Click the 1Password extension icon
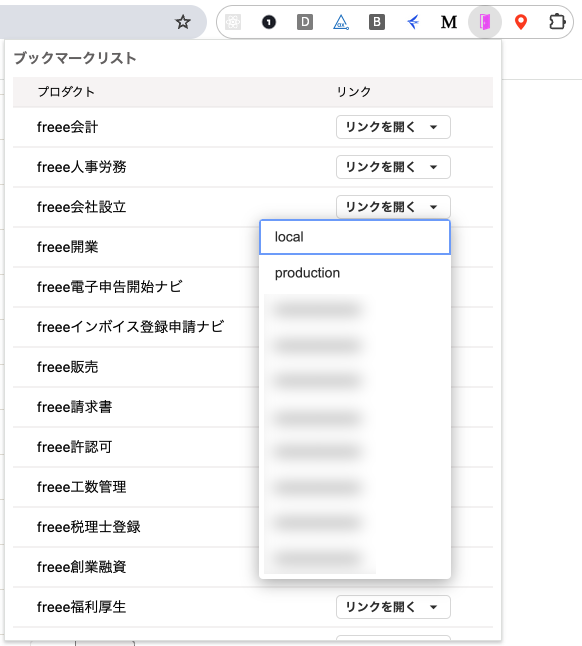Viewport: 582px width, 646px height. tap(269, 22)
